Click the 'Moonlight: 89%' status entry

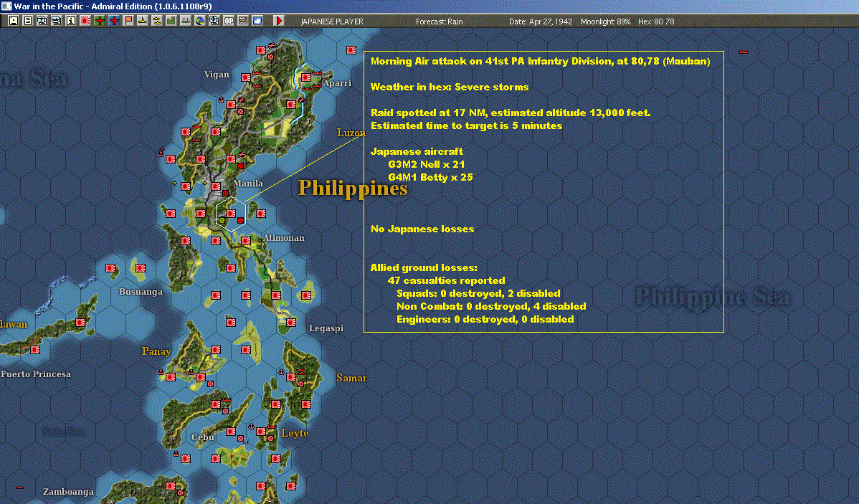[x=605, y=22]
